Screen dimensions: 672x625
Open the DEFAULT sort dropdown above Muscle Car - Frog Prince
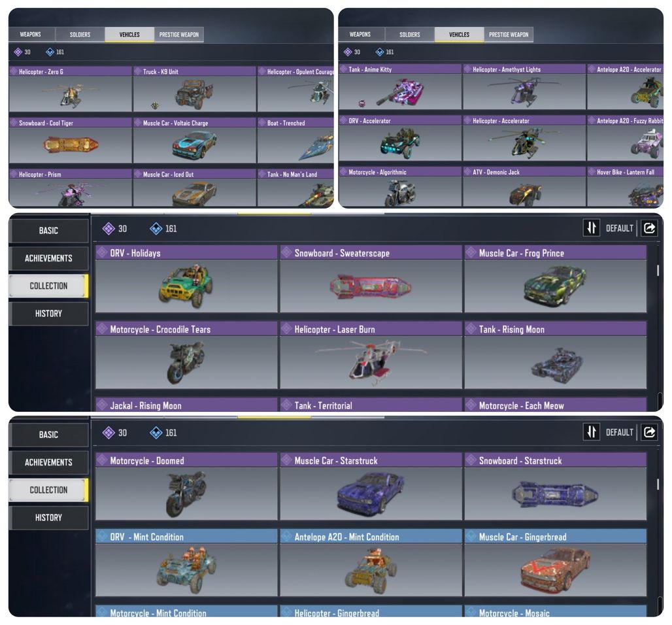click(619, 228)
